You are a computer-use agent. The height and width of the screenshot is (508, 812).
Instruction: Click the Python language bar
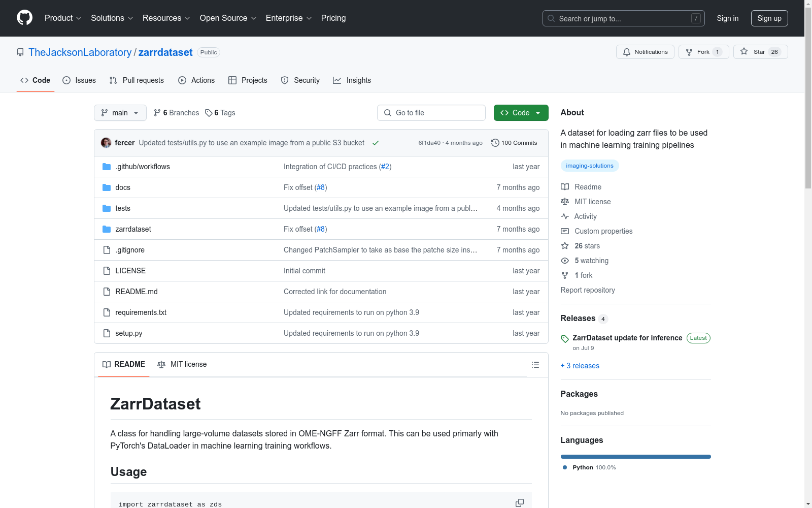pyautogui.click(x=636, y=457)
